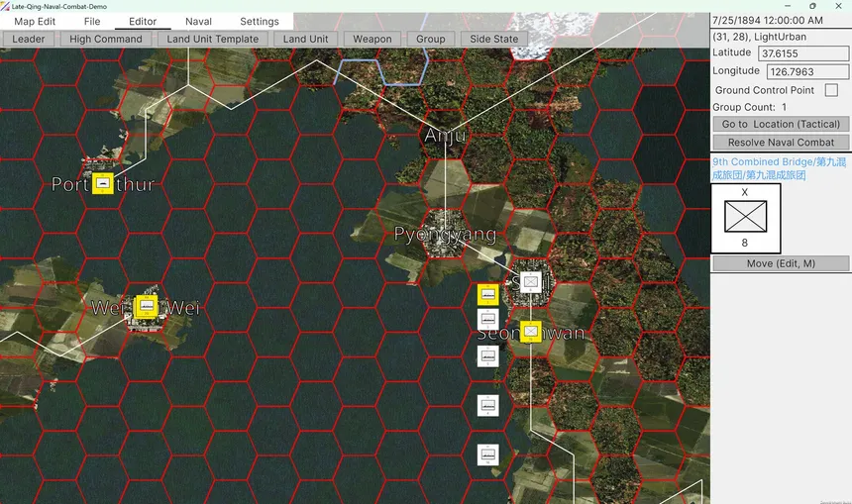Open the Weapon editor
This screenshot has width=852, height=504.
373,39
